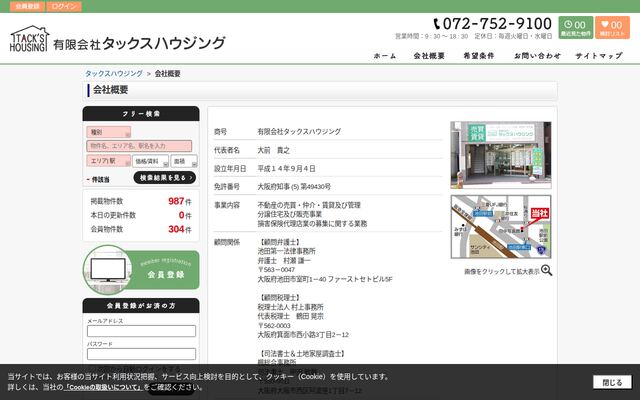640x400 pixels.
Task: Enlarge the access map thumbnail
Action: point(501,227)
